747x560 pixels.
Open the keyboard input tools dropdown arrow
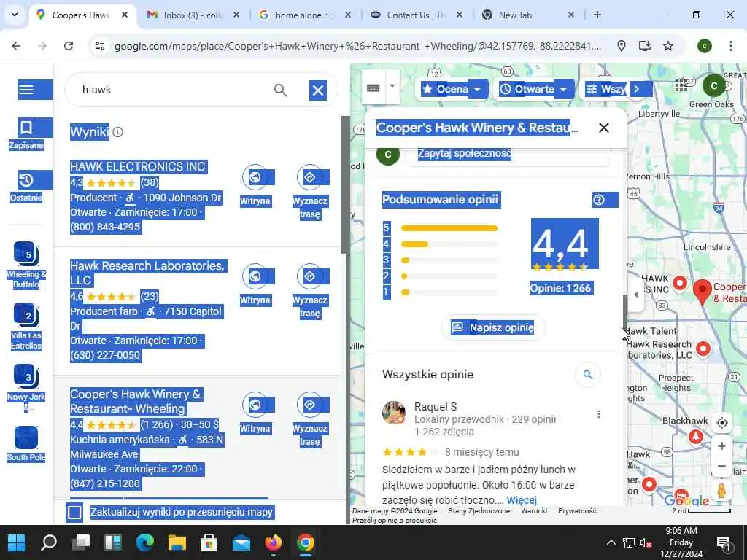(x=392, y=86)
